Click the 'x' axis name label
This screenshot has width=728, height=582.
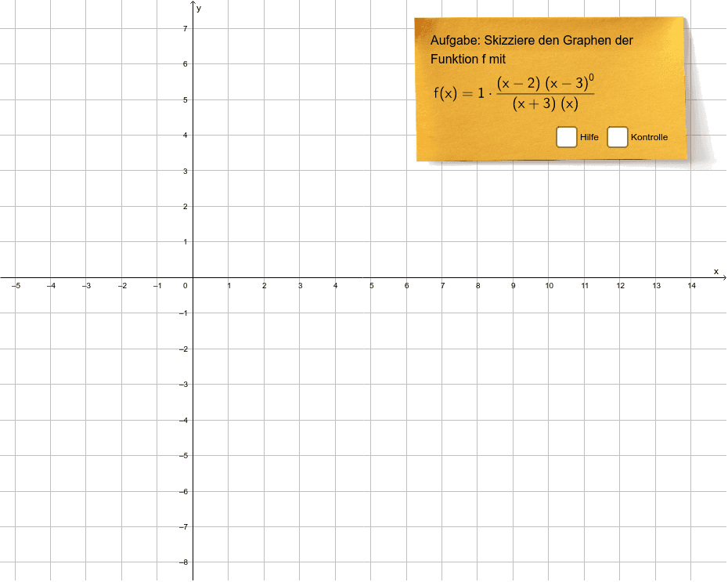pos(716,272)
